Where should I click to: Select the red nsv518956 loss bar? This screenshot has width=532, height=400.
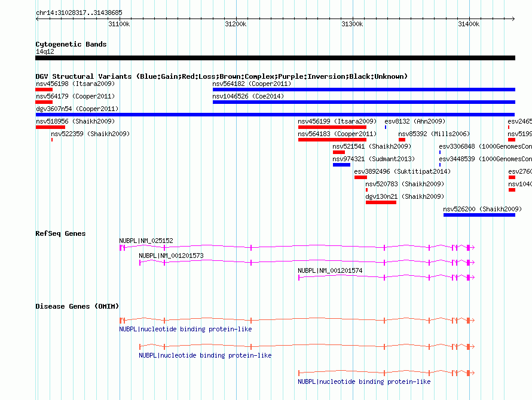pyautogui.click(x=50, y=127)
